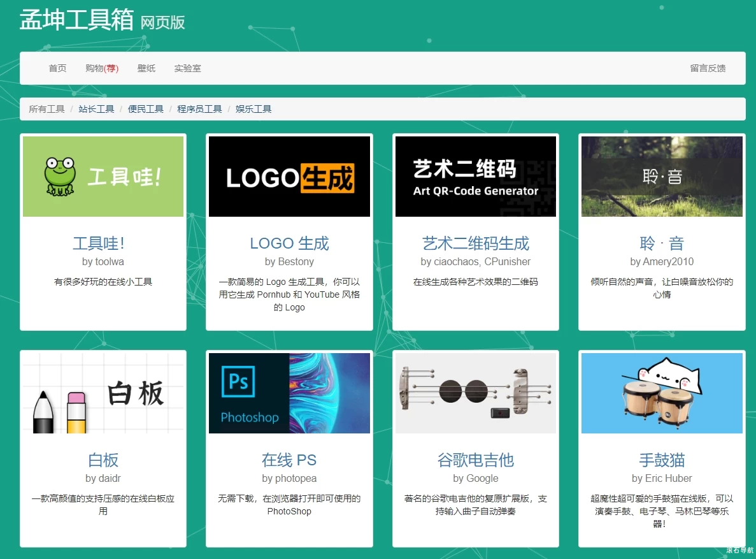Open the 手鼓猫 tool link
Viewport: 756px width, 559px height.
(x=661, y=460)
